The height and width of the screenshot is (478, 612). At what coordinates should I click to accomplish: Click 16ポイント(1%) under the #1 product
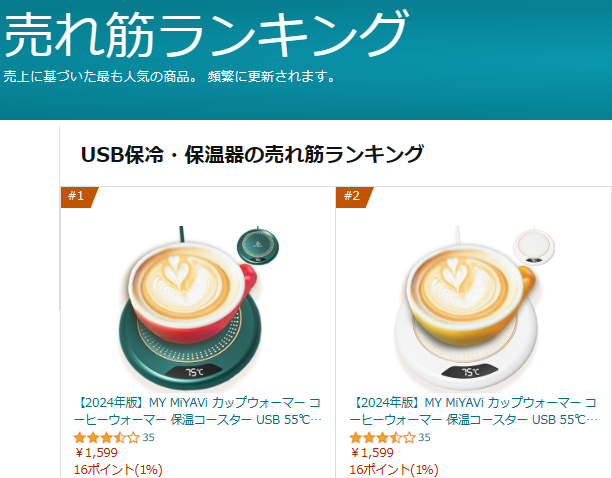pyautogui.click(x=118, y=470)
